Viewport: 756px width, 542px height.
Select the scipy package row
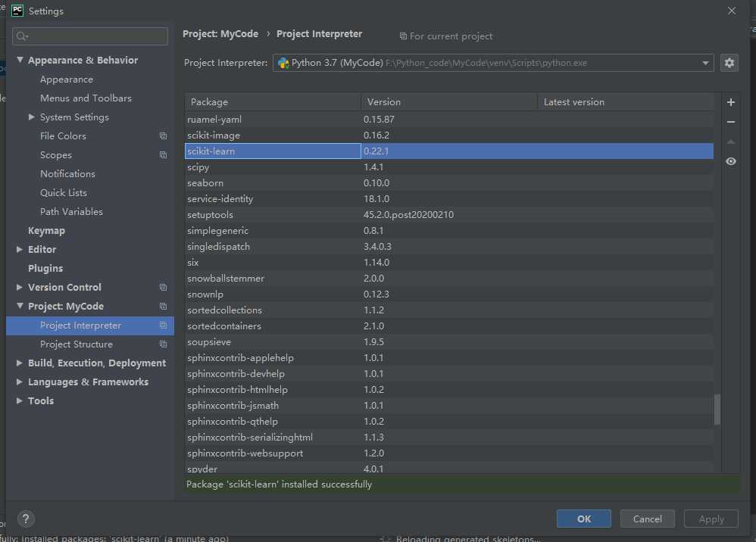pos(449,167)
